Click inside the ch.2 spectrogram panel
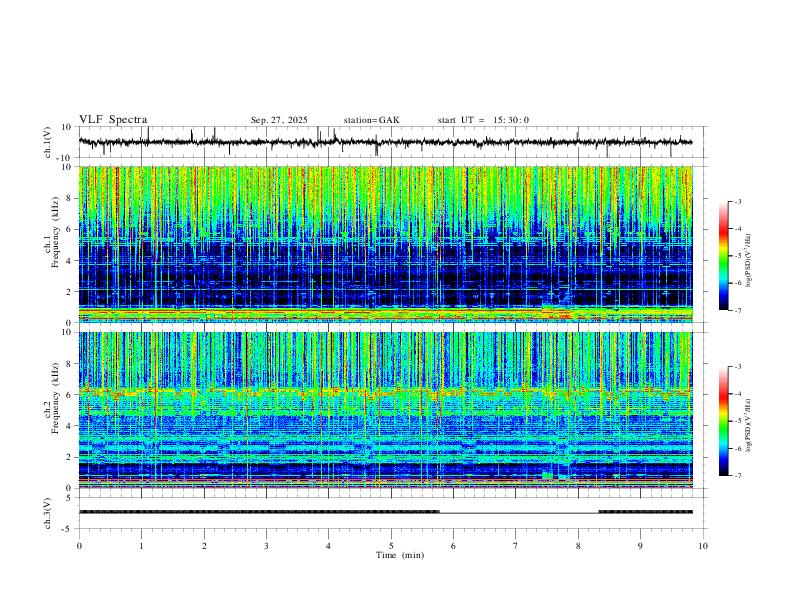This screenshot has height=612, width=792. click(x=386, y=410)
